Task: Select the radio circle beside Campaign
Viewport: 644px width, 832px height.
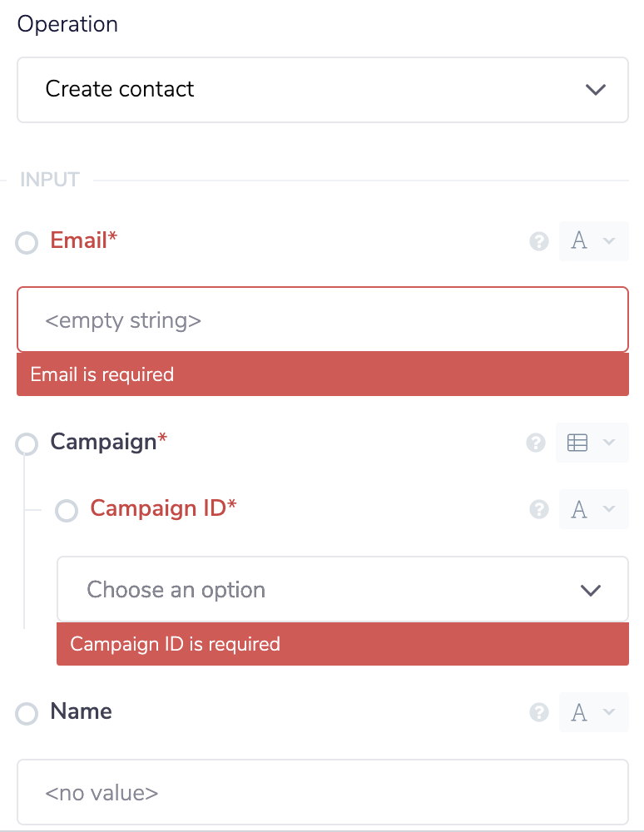Action: (26, 443)
